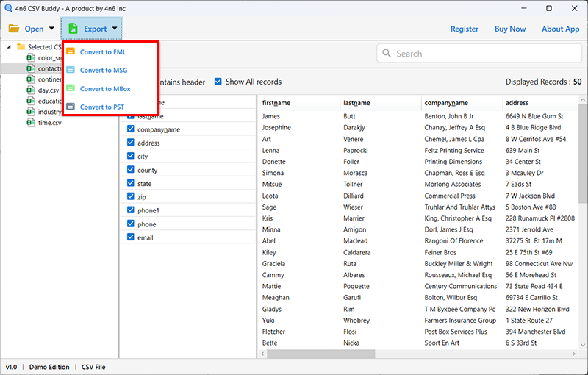Select day.csv in the file tree
Viewport: 588px width, 375px height.
[49, 90]
